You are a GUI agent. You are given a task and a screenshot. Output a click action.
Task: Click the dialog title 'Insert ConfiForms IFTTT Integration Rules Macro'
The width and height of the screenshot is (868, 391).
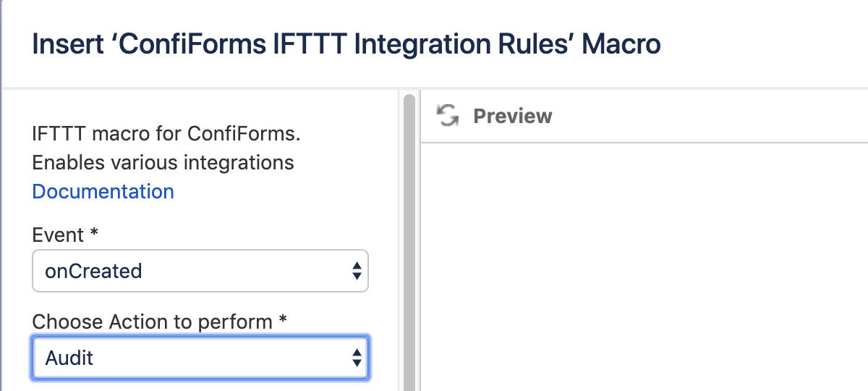point(346,45)
